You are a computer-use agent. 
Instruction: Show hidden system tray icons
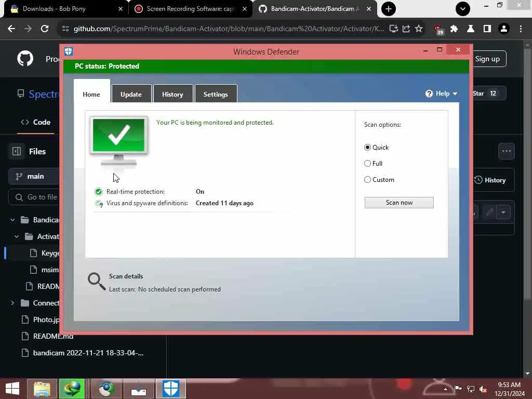446,389
